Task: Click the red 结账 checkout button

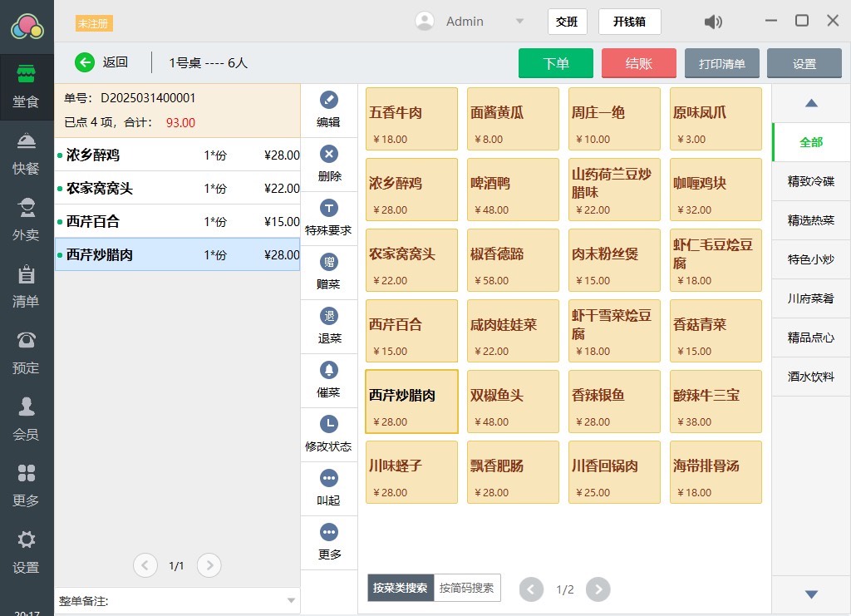Action: [x=638, y=63]
